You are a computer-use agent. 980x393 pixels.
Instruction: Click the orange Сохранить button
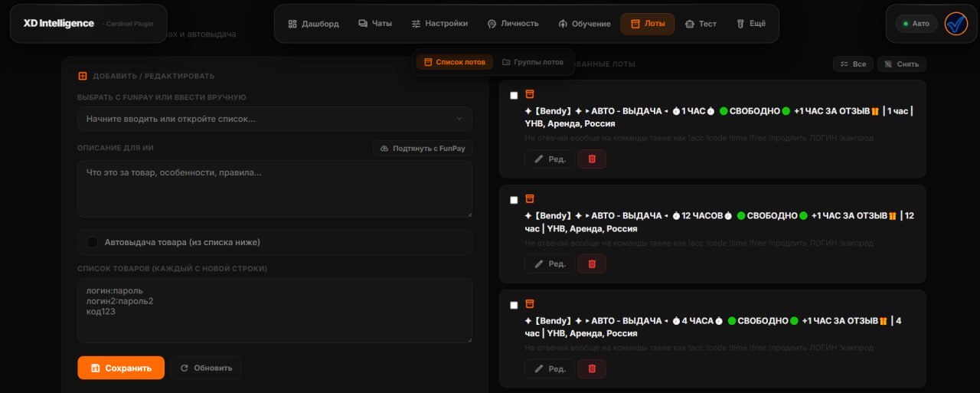(121, 368)
